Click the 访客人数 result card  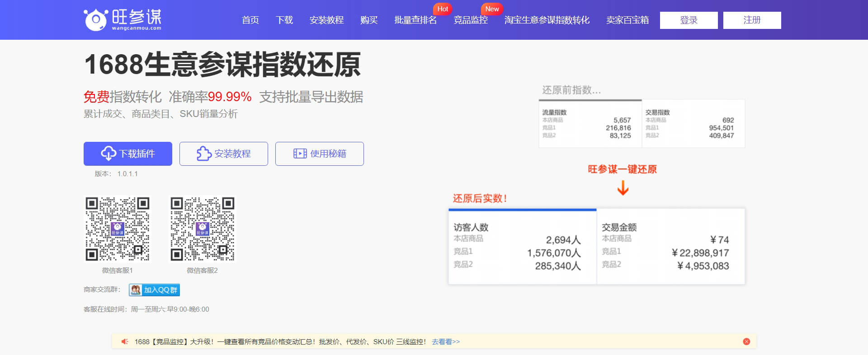[523, 247]
